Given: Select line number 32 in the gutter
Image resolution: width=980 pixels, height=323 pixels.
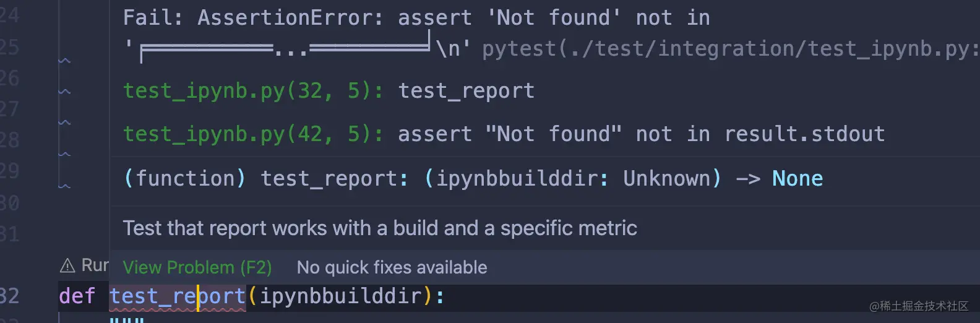Looking at the screenshot, I should [10, 296].
